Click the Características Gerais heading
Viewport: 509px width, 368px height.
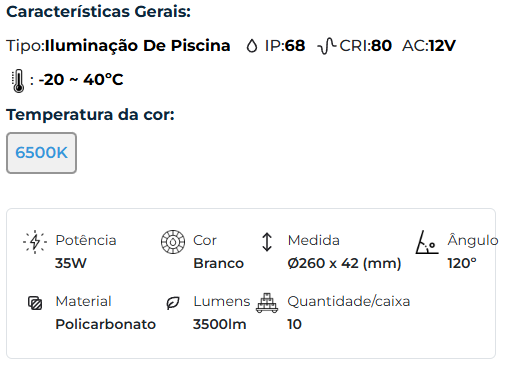(x=99, y=12)
